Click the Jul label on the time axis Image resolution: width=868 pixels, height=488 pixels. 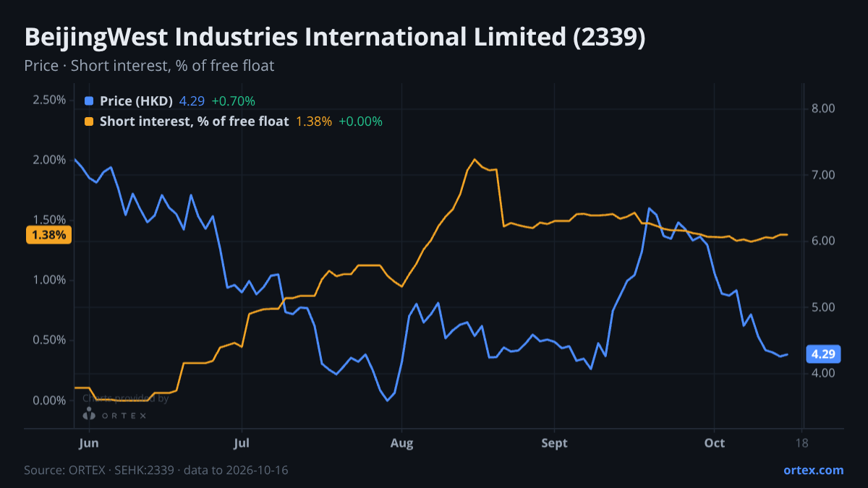pyautogui.click(x=242, y=442)
